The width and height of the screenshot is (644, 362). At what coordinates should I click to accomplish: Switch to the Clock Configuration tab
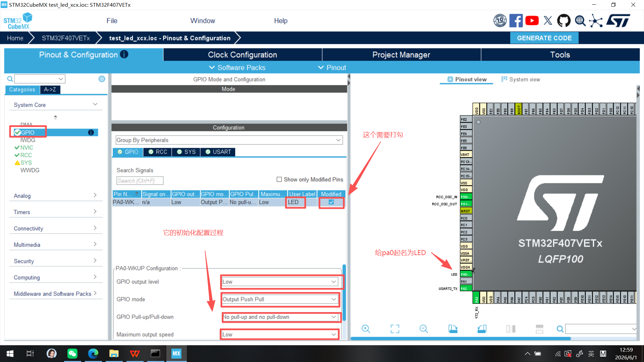click(243, 55)
